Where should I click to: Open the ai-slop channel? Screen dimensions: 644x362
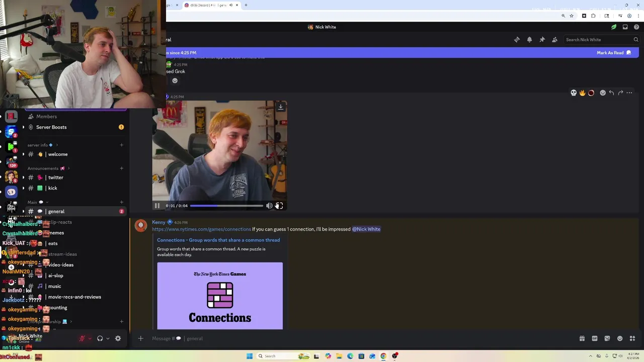pyautogui.click(x=75, y=276)
